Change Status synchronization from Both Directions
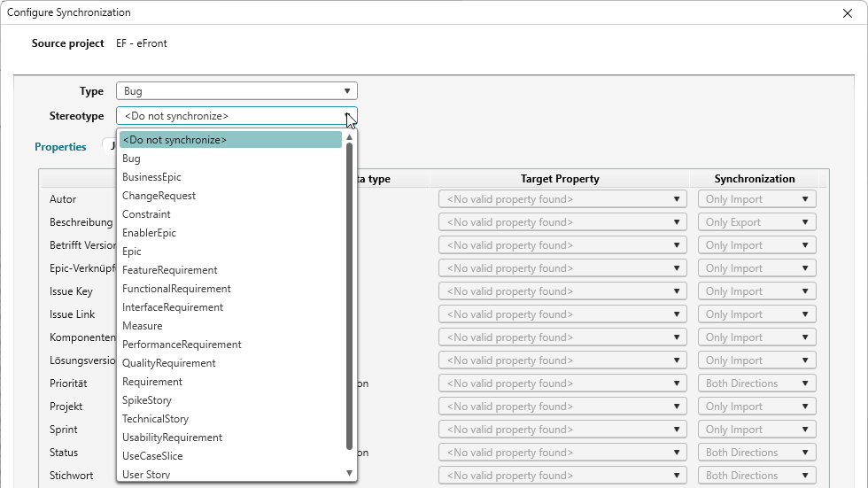Image resolution: width=868 pixels, height=488 pixels. coord(756,453)
